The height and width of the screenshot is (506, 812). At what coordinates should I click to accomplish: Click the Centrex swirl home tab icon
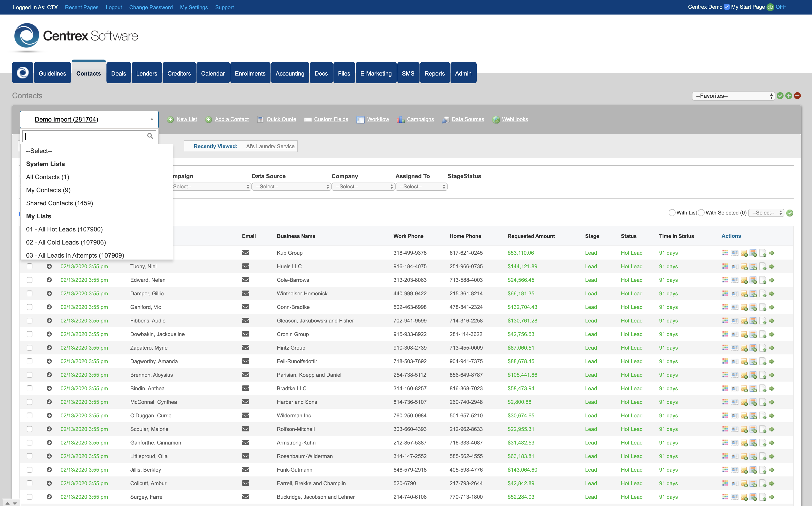tap(23, 73)
